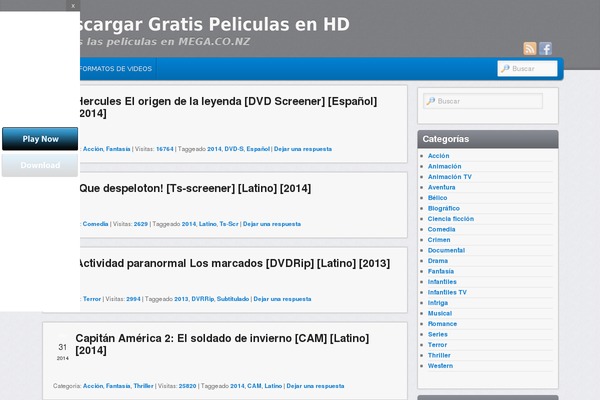The width and height of the screenshot is (600, 400).
Task: Click the 2629 visit count link
Action: 141,224
